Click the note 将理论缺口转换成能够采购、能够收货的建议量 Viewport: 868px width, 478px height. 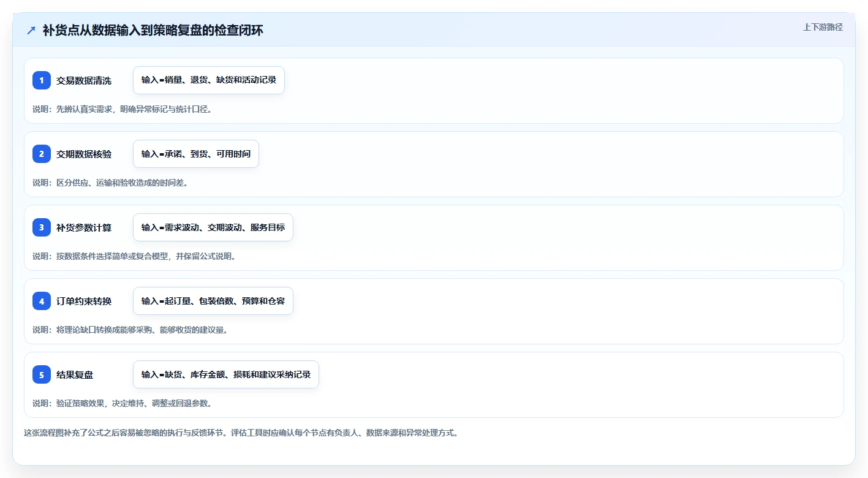pyautogui.click(x=130, y=330)
